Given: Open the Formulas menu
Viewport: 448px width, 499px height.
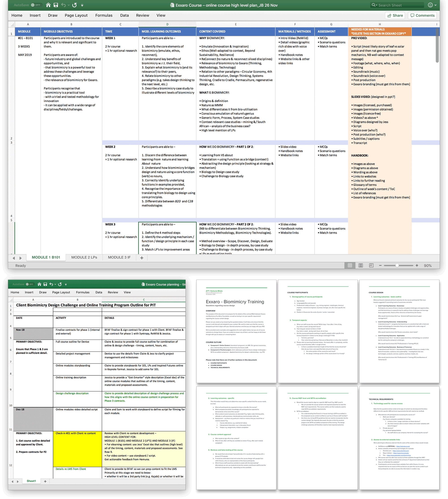Looking at the screenshot, I should click(104, 15).
